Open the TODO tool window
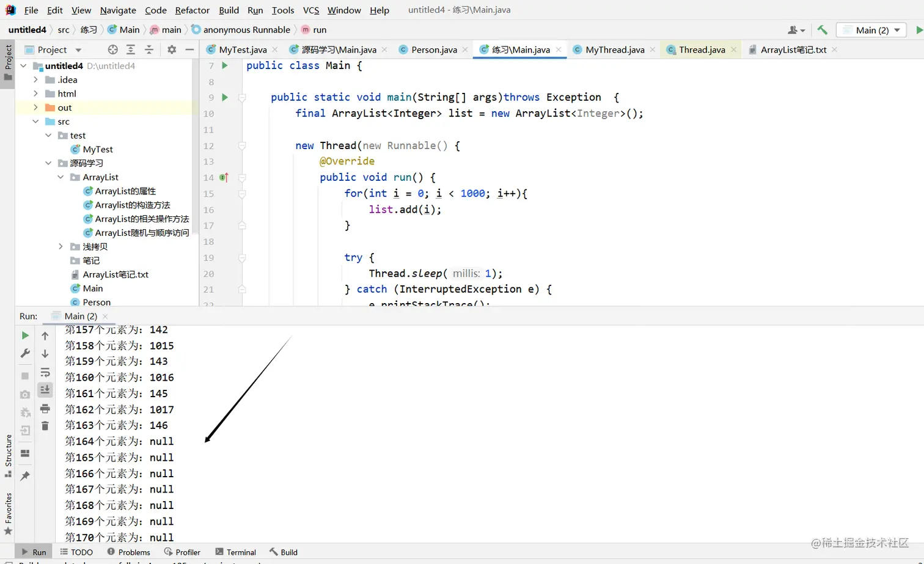Viewport: 924px width, 564px height. tap(76, 552)
